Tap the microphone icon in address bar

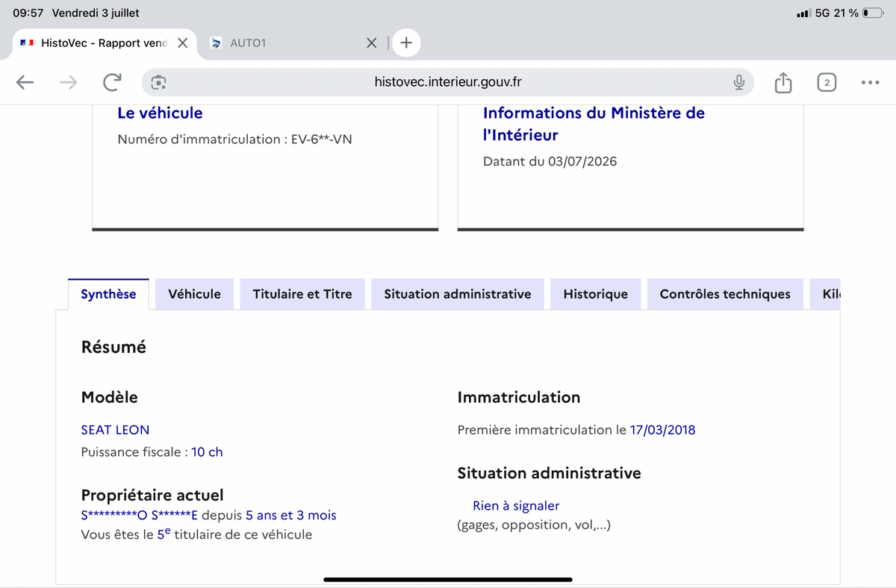738,82
